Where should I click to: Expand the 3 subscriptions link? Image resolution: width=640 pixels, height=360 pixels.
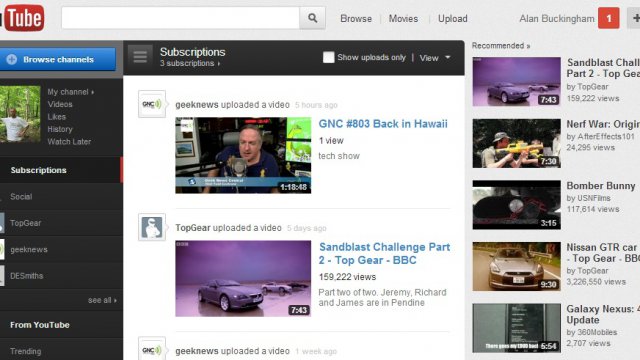click(190, 63)
